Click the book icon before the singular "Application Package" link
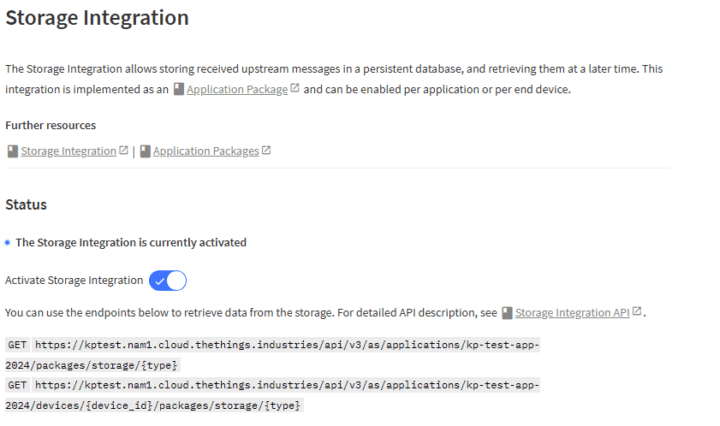The height and width of the screenshot is (426, 720). click(178, 89)
